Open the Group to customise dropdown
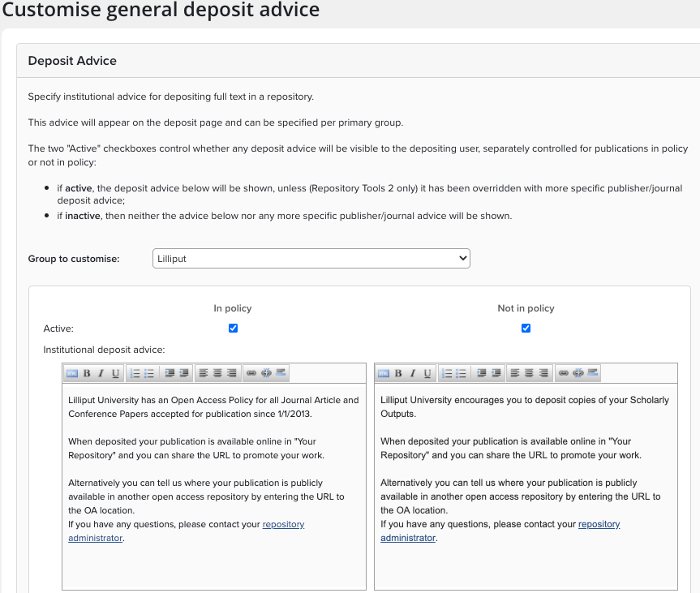This screenshot has height=593, width=700. [x=311, y=259]
